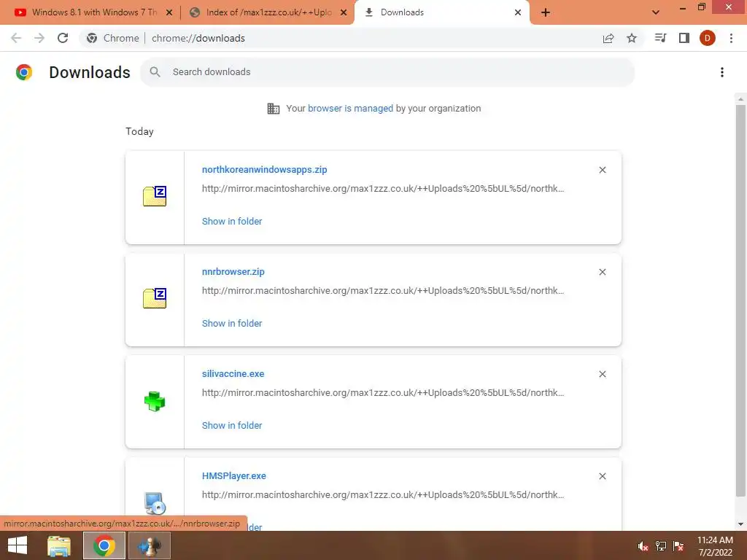Screen dimensions: 747x560
Task: Open Windows Start button
Action: [18, 545]
